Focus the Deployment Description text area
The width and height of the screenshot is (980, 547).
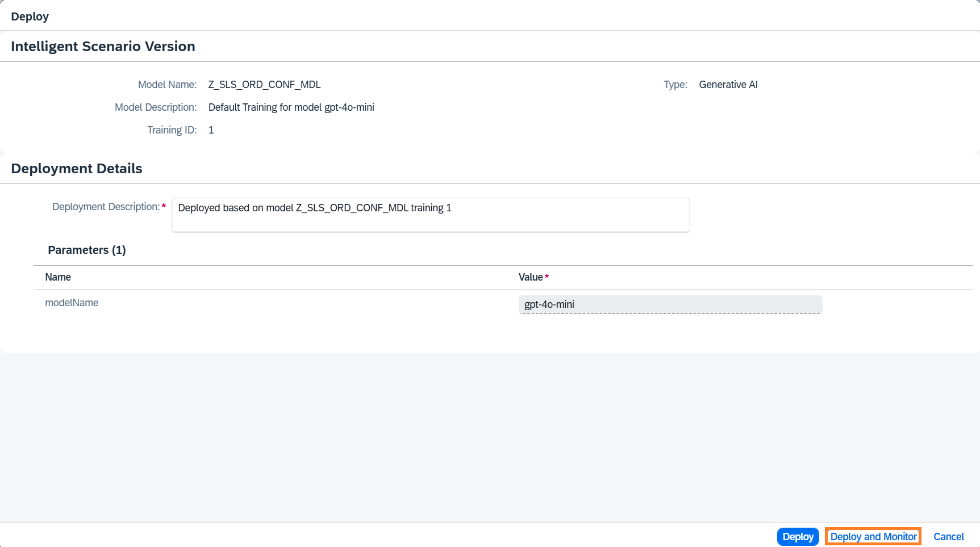coord(430,215)
